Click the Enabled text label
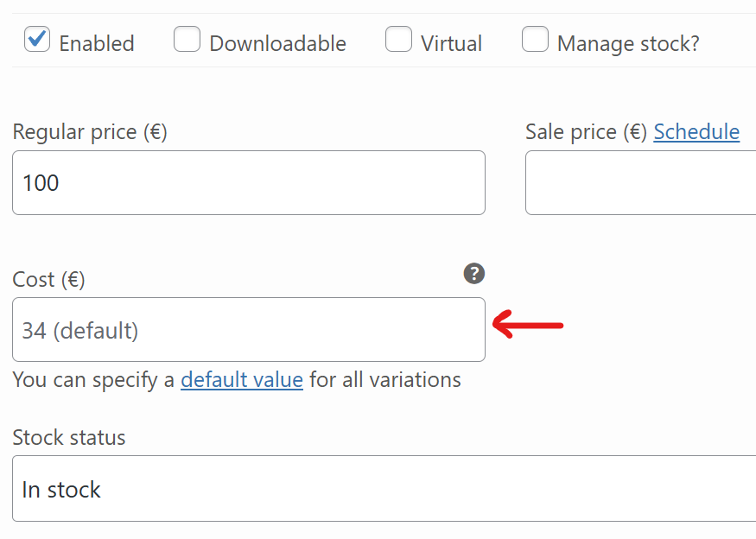The image size is (756, 539). pos(97,43)
